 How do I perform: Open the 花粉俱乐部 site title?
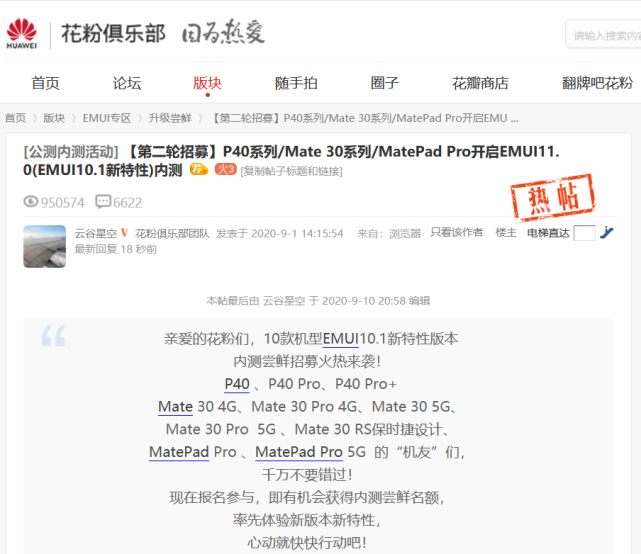pos(113,34)
